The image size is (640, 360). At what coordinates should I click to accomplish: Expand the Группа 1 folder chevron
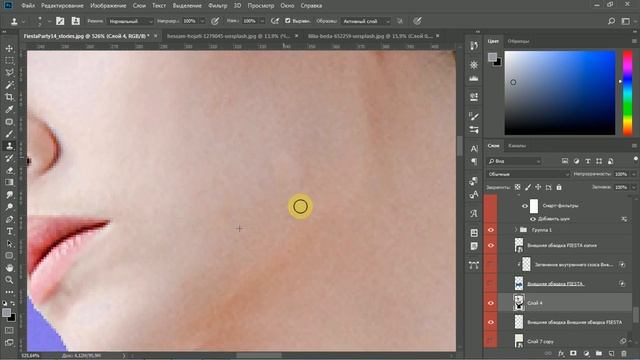(x=516, y=230)
